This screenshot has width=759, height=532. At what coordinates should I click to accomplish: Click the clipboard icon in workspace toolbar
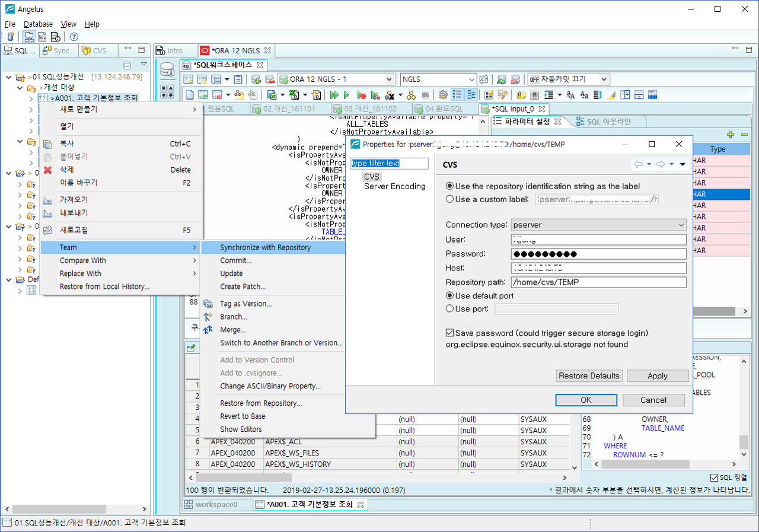238,79
